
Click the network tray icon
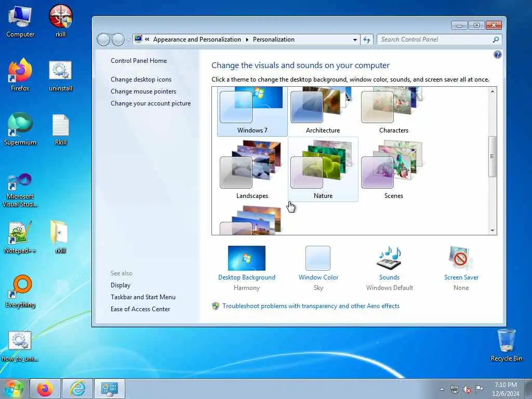454,390
